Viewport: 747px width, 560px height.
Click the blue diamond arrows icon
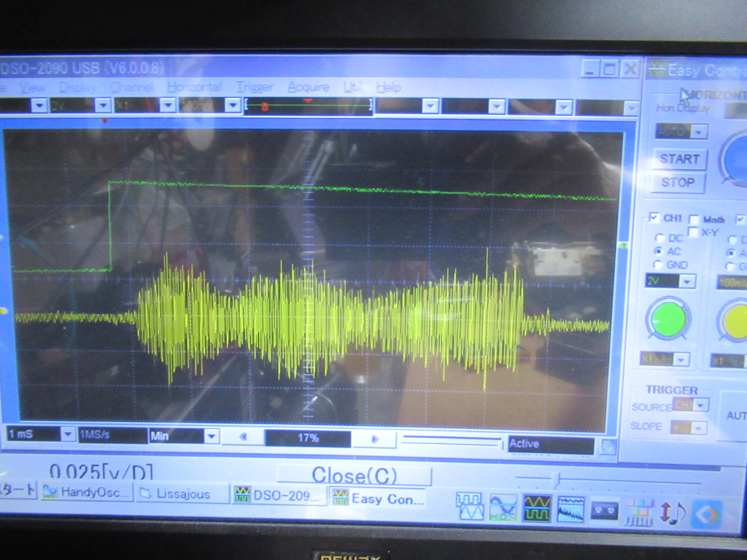(707, 515)
